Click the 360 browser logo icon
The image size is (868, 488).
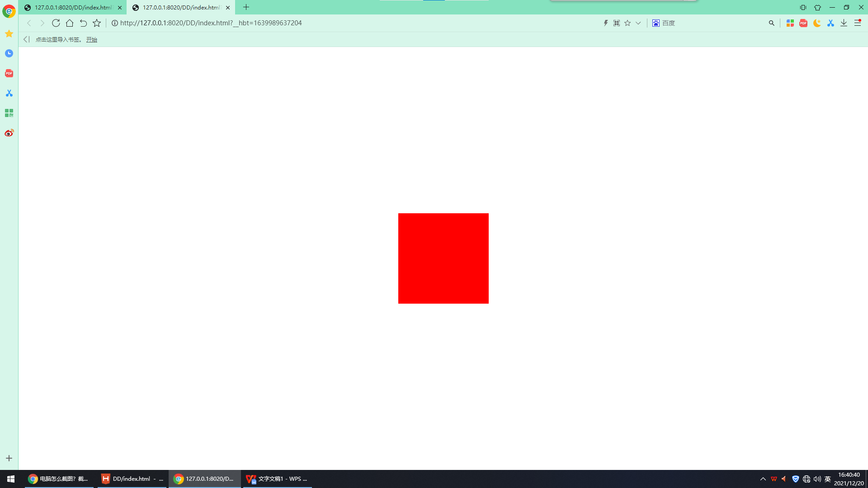click(x=9, y=11)
